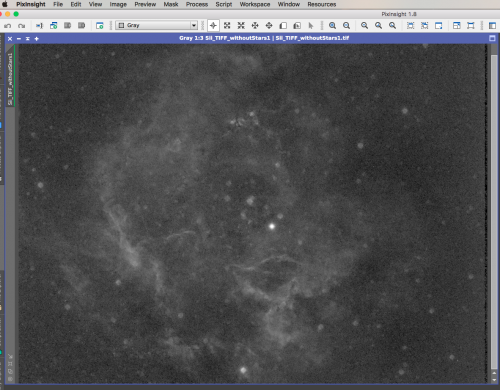Click the image window plus button

[37, 39]
